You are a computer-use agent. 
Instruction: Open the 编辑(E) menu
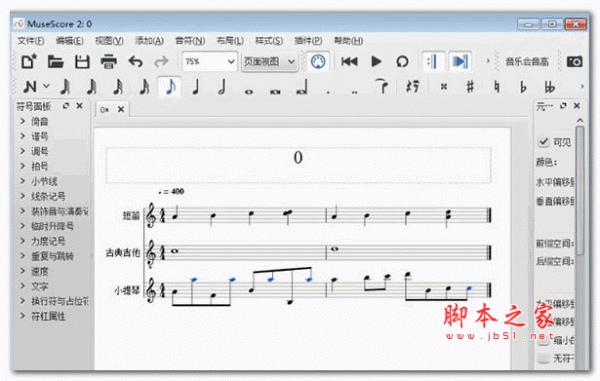[x=70, y=41]
